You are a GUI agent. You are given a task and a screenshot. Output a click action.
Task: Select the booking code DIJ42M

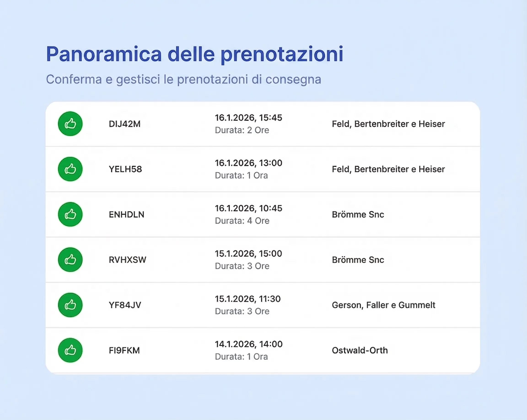pos(124,124)
